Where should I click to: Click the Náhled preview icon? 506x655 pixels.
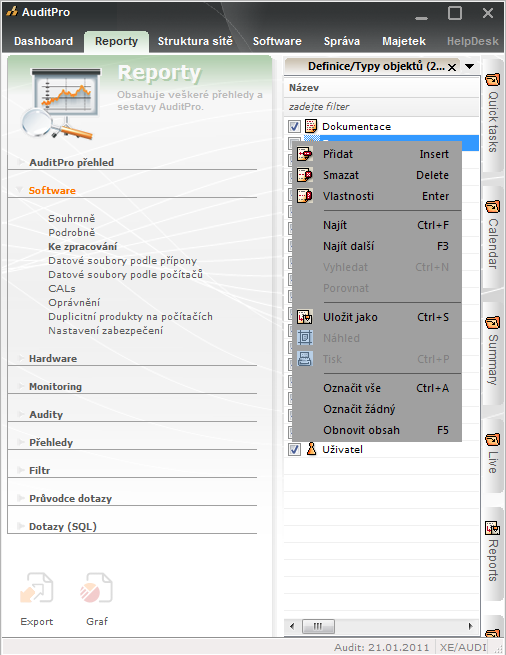tap(305, 338)
